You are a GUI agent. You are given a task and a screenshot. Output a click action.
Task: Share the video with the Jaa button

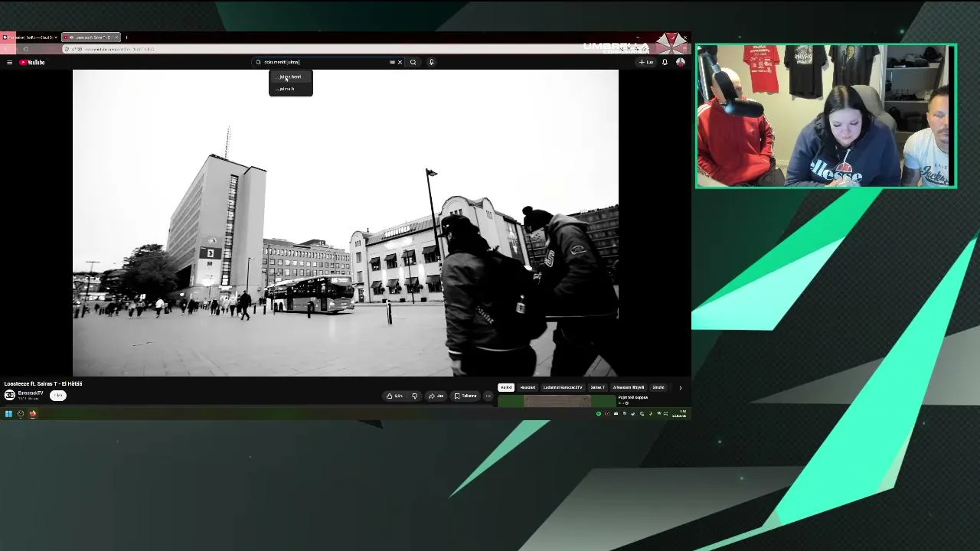tap(436, 396)
